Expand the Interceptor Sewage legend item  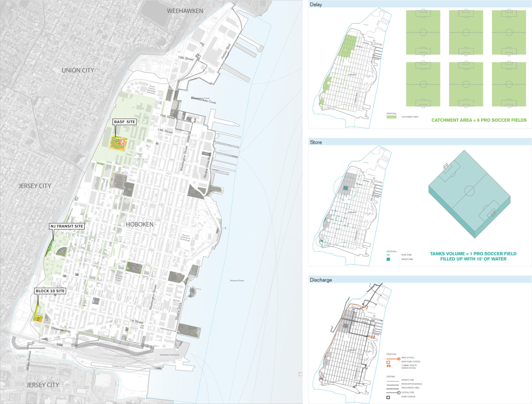(x=393, y=385)
